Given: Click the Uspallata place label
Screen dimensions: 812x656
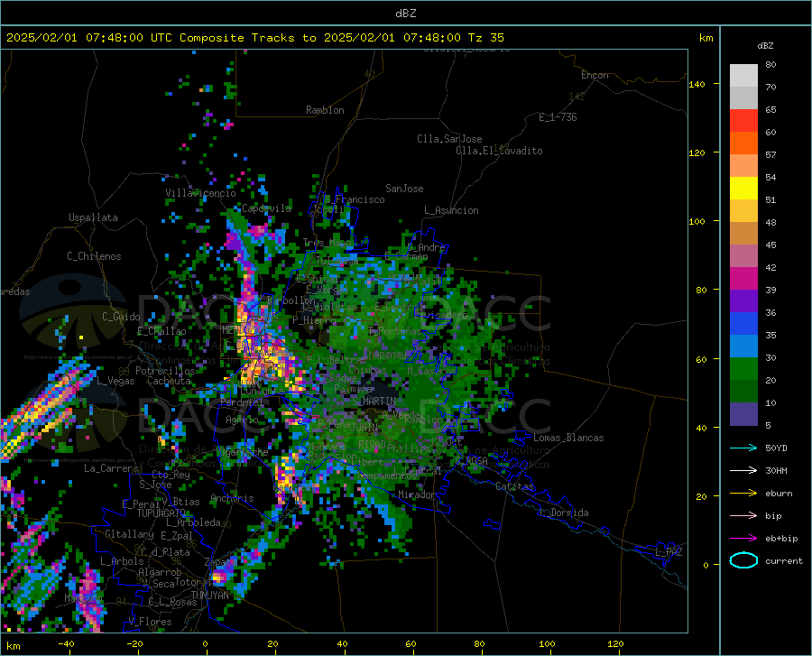Looking at the screenshot, I should pyautogui.click(x=93, y=217).
